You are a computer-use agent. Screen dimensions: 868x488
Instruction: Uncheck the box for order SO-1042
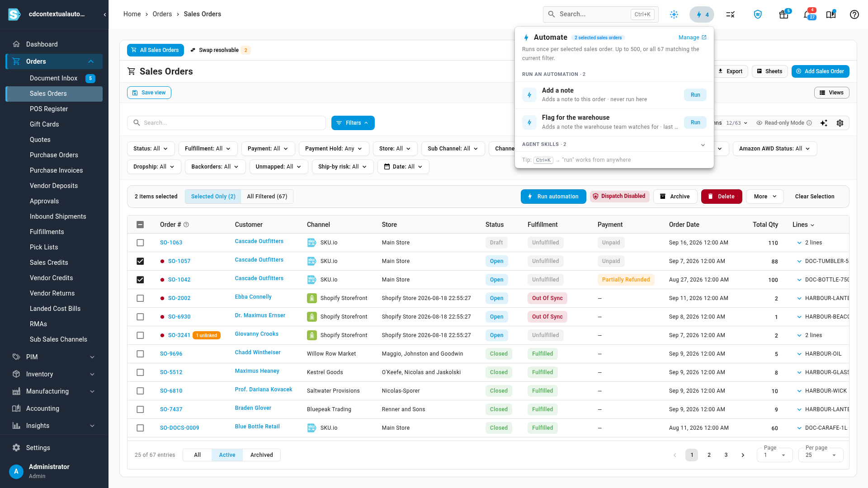(140, 280)
